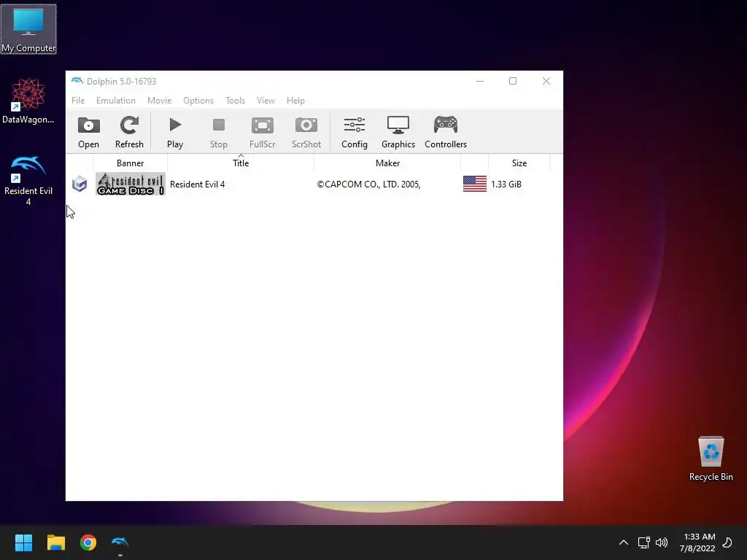Open File Explorer from the taskbar
This screenshot has width=747, height=560.
(55, 542)
